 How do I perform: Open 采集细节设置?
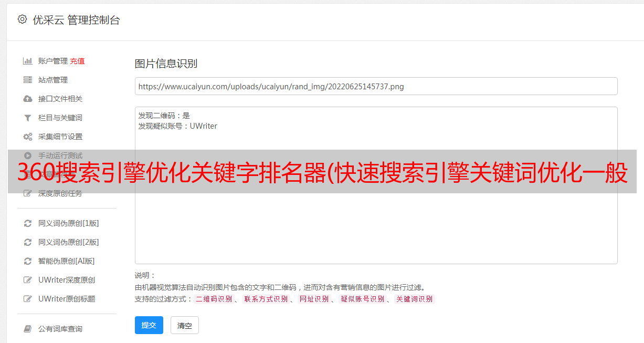tap(60, 137)
